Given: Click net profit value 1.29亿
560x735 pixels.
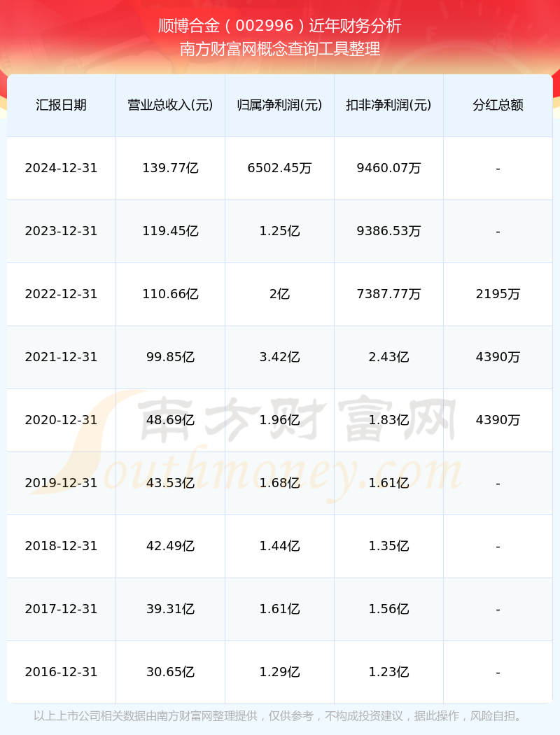Looking at the screenshot, I should [x=280, y=672].
